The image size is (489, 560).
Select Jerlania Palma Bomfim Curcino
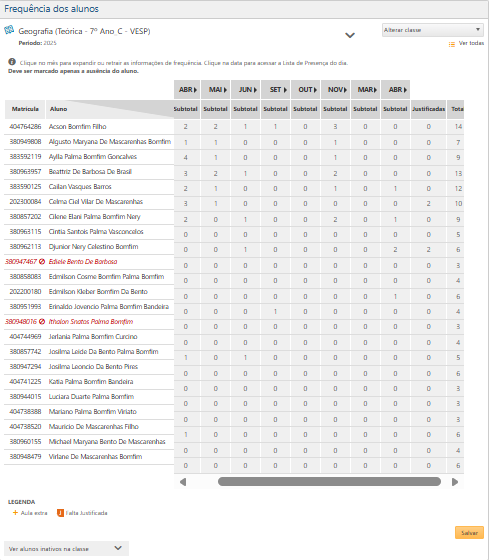pyautogui.click(x=93, y=336)
